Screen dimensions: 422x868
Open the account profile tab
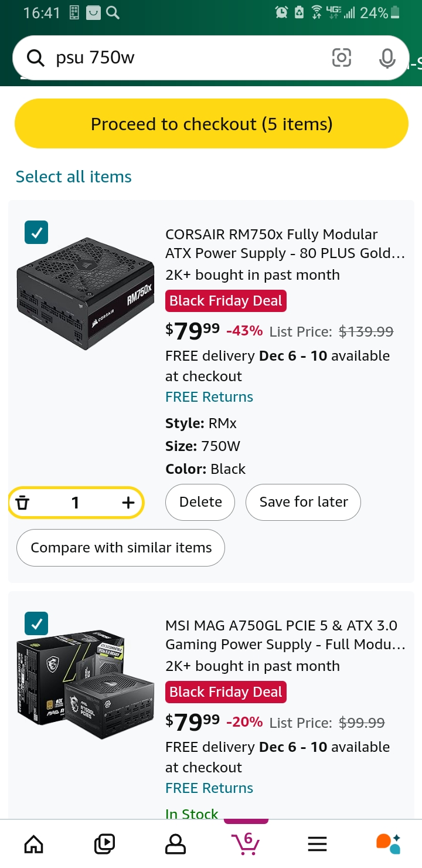(175, 844)
